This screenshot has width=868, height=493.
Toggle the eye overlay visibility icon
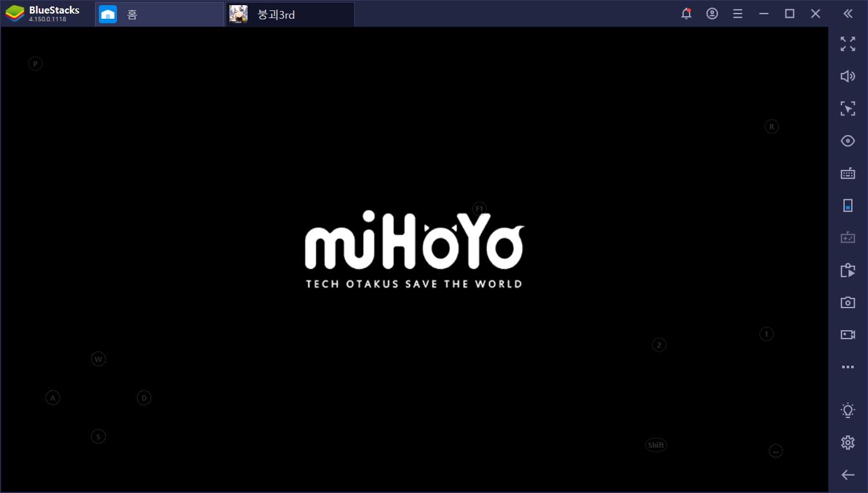[847, 141]
